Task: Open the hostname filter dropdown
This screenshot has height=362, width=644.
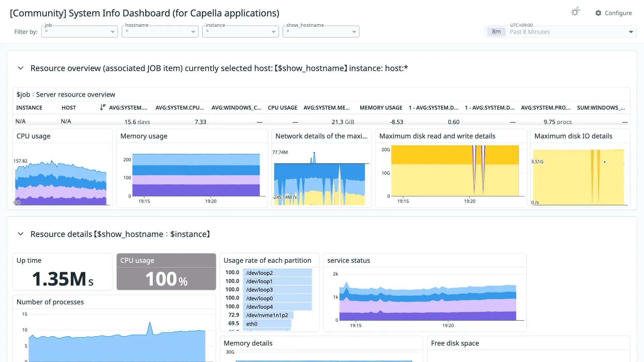Action: (x=160, y=32)
